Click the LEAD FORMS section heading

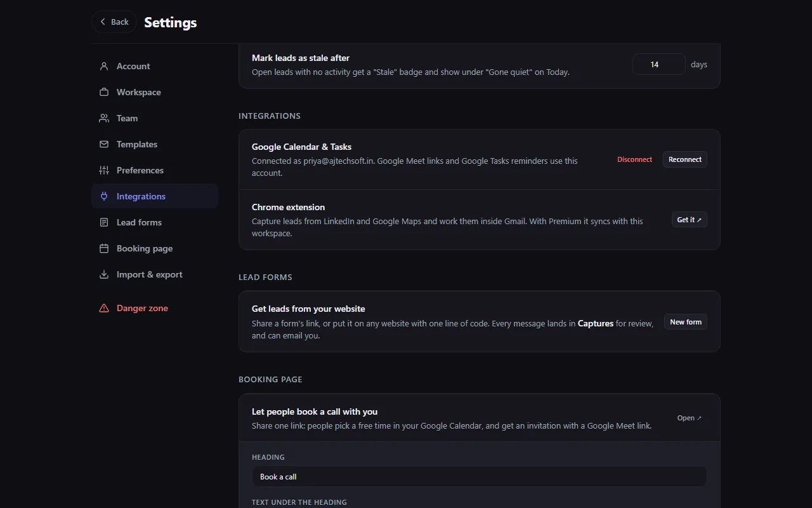(x=265, y=277)
